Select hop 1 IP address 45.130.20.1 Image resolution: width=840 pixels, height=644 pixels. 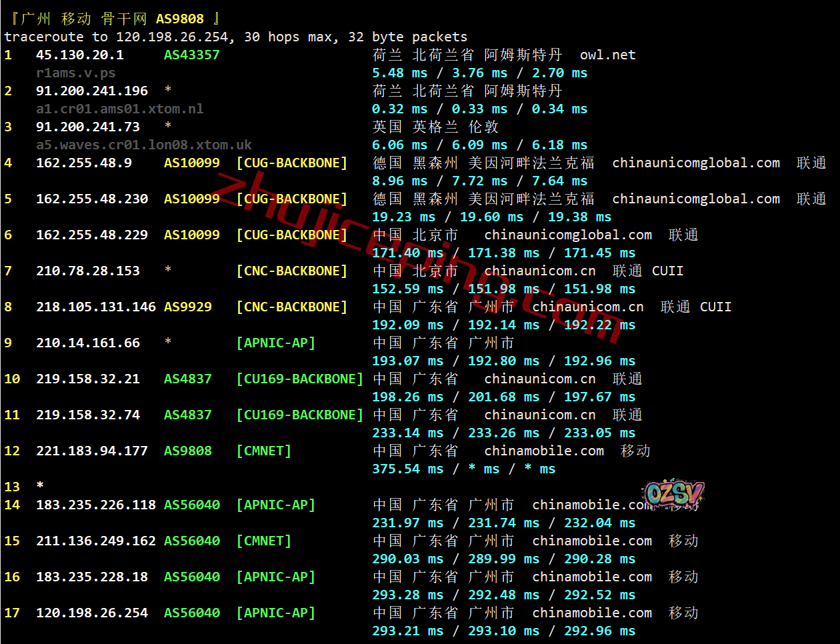click(79, 55)
